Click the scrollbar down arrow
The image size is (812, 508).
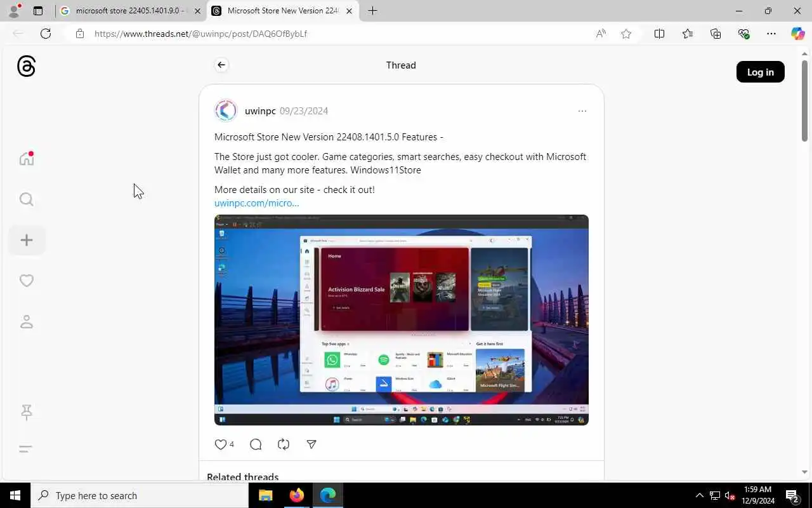click(804, 472)
